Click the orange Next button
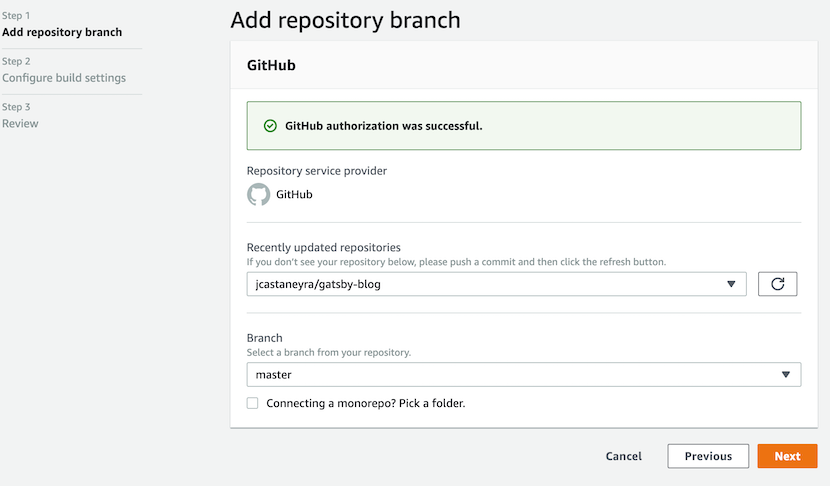The height and width of the screenshot is (486, 830). [787, 456]
